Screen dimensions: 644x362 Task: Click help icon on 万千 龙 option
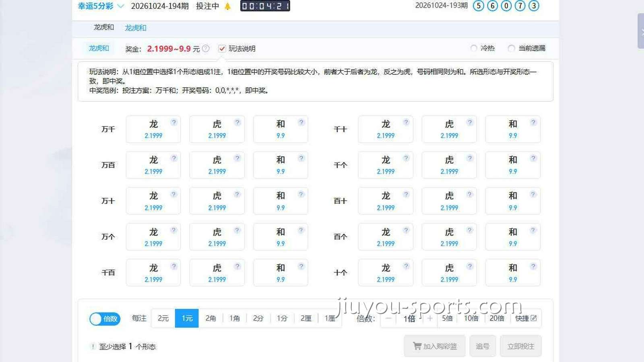click(x=173, y=122)
